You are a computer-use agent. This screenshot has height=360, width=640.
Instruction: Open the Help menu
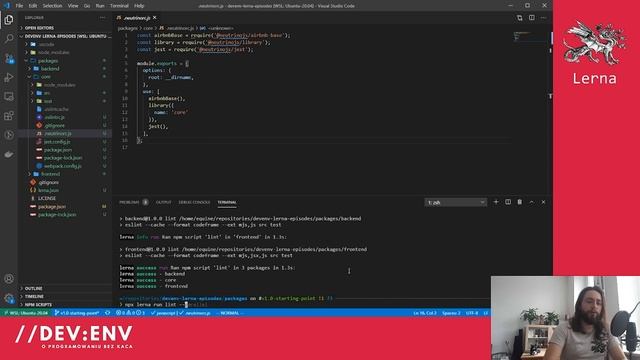coord(139,6)
